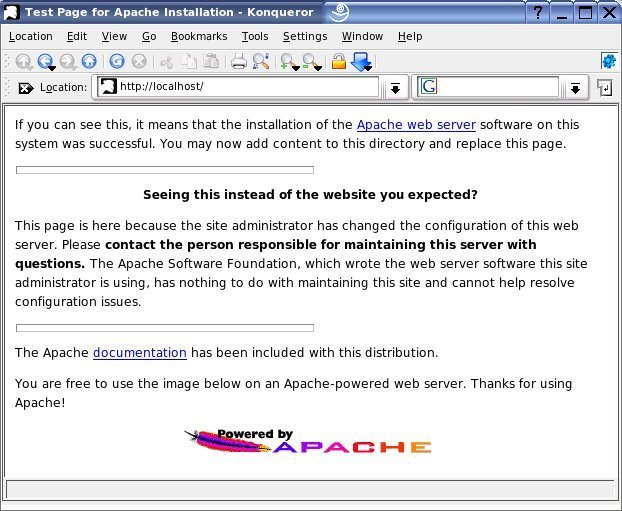
Task: Click the Google search input field
Action: coord(488,86)
